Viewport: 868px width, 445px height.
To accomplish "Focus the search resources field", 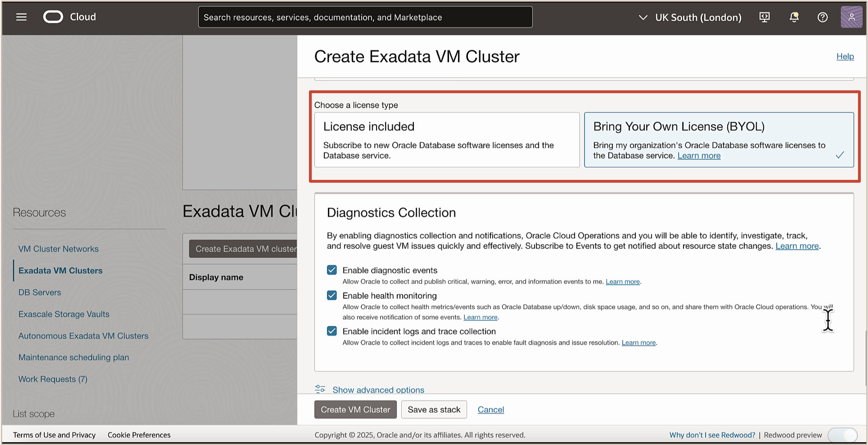I will pyautogui.click(x=365, y=17).
